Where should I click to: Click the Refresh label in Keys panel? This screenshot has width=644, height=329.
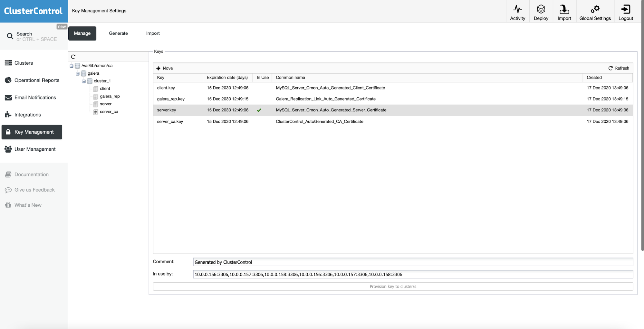[622, 68]
